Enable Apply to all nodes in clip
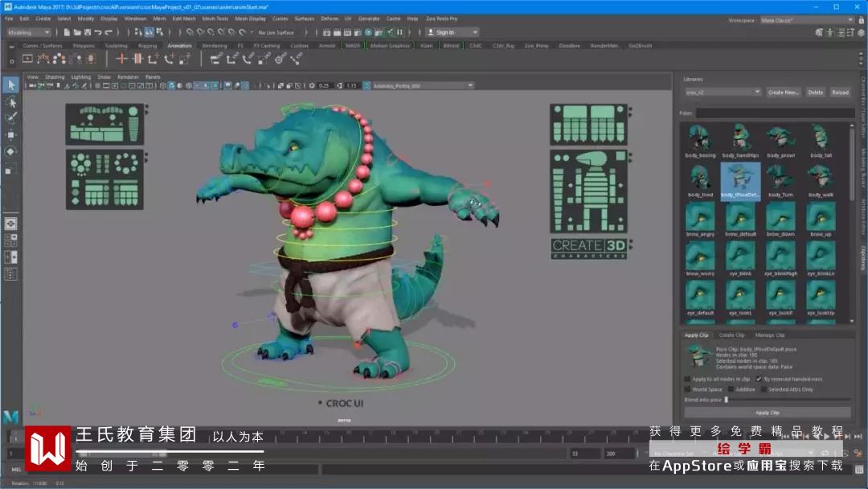 pos(687,379)
